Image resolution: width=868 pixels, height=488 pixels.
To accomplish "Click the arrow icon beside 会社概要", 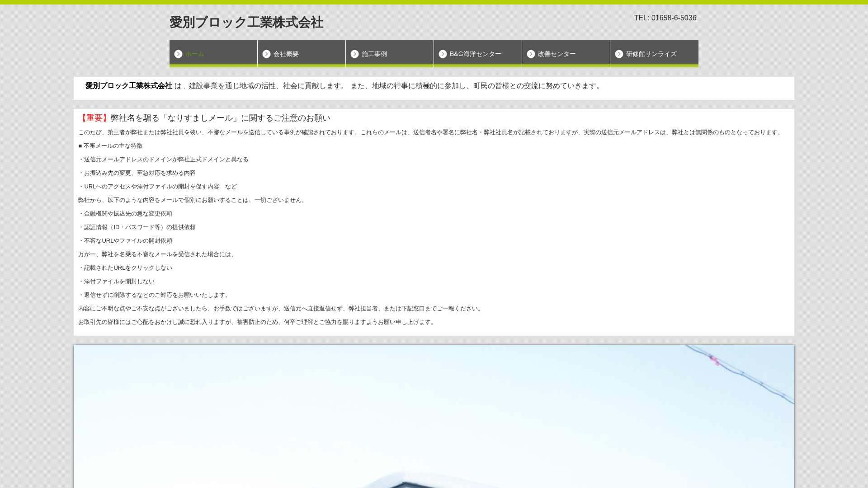I will pos(266,54).
